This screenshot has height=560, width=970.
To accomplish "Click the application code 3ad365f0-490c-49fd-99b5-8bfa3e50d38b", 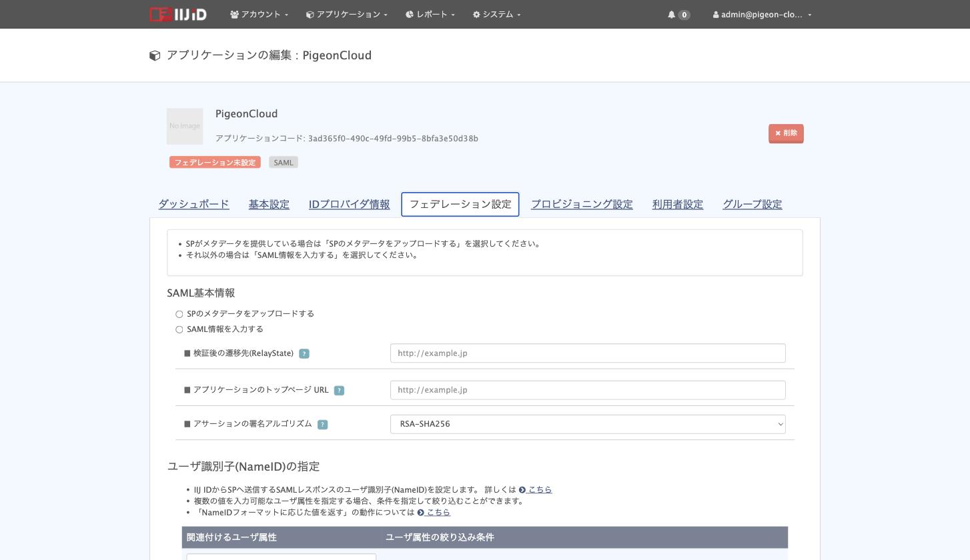I will [393, 139].
